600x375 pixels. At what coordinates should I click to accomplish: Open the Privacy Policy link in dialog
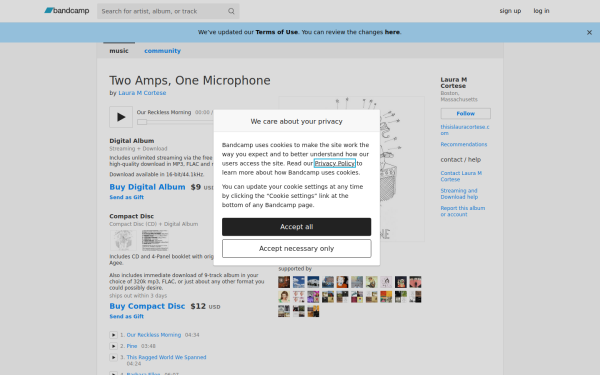coord(334,163)
